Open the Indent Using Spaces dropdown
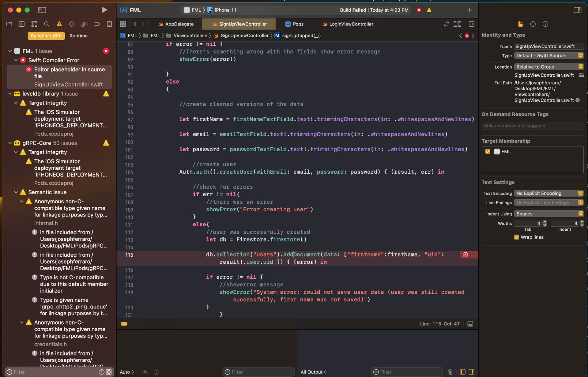The image size is (588, 377). click(x=549, y=214)
